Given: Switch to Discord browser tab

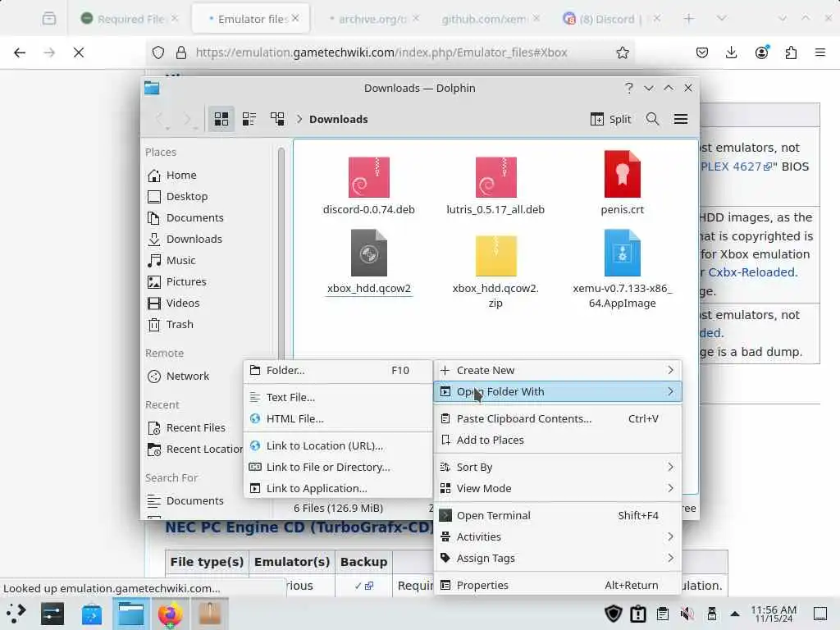Looking at the screenshot, I should pos(610,20).
